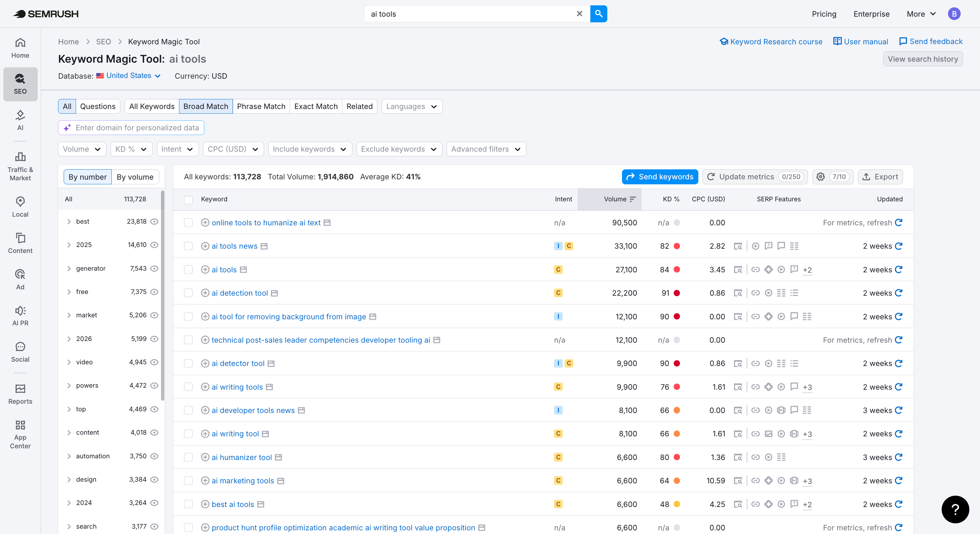Switch groups to By volume
This screenshot has height=534, width=980.
135,176
